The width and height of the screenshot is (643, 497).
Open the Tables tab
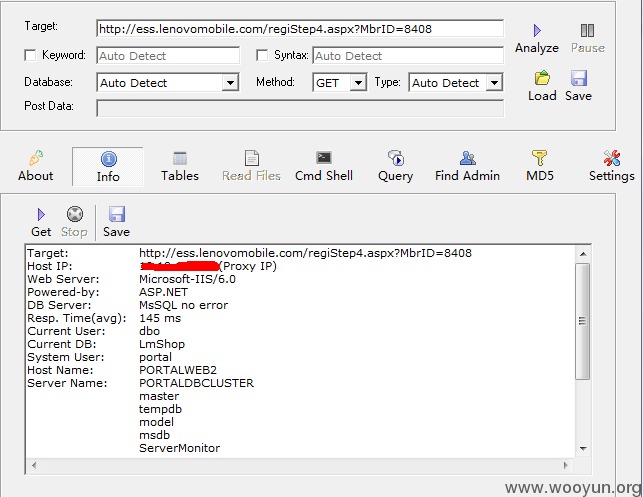(x=180, y=167)
